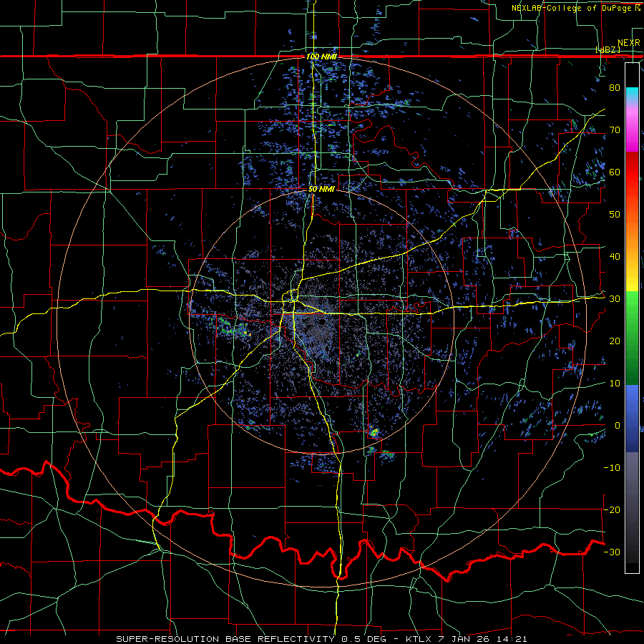644x644 pixels.
Task: Click the [dBZ] unit label above scale
Action: [608, 50]
